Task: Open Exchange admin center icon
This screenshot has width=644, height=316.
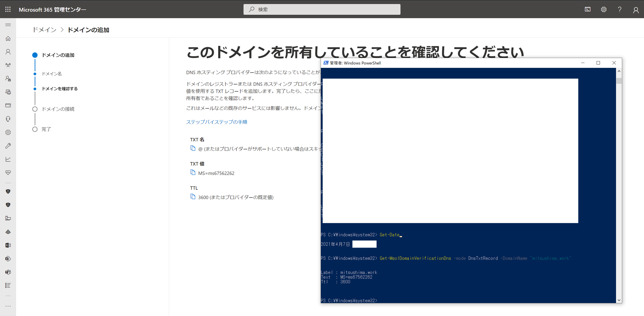Action: pos(8,245)
